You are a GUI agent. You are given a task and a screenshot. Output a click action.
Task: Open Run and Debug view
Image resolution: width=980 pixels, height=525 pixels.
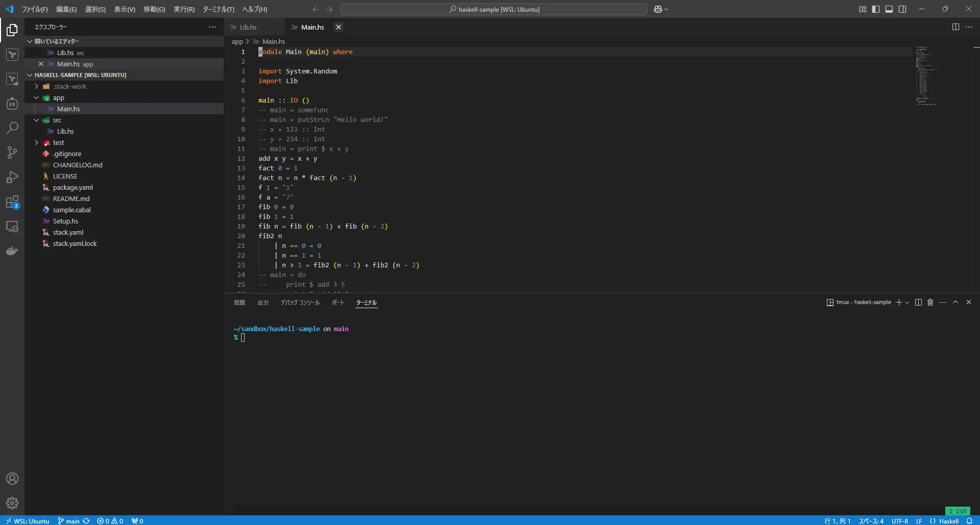click(x=12, y=177)
